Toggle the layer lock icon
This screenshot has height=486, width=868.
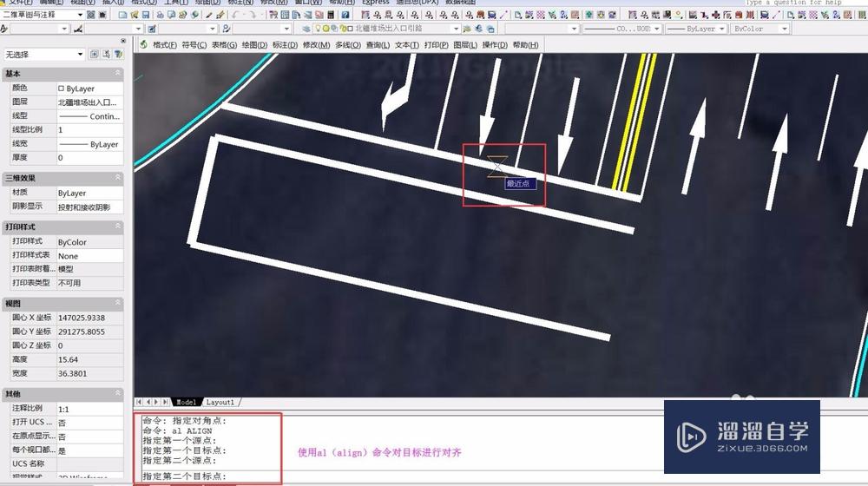[x=343, y=29]
